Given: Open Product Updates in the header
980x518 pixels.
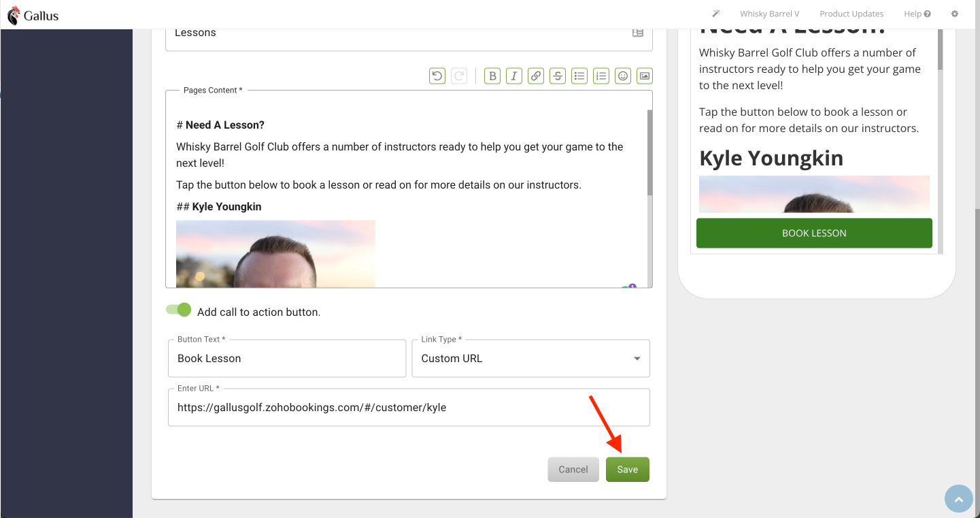Looking at the screenshot, I should pos(851,14).
